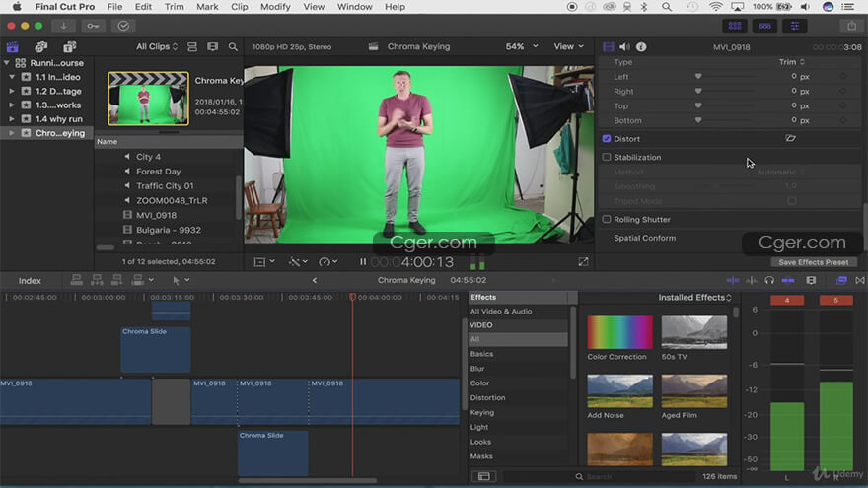Viewport: 868px width, 488px height.
Task: Open the Clip menu
Action: pos(239,7)
